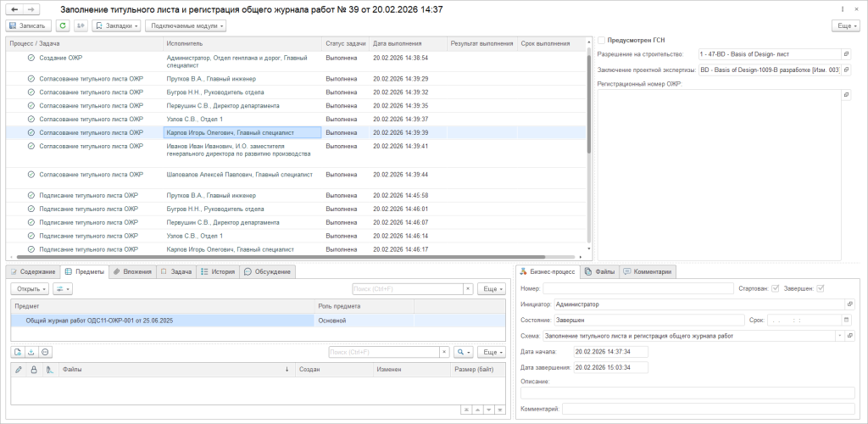Click the Размер (байт) column header

point(478,369)
